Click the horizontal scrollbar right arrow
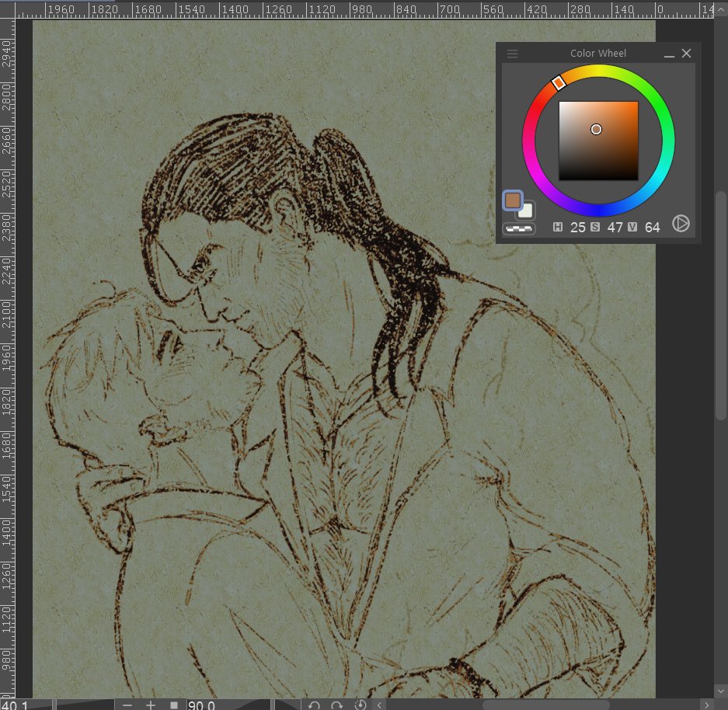 click(707, 705)
